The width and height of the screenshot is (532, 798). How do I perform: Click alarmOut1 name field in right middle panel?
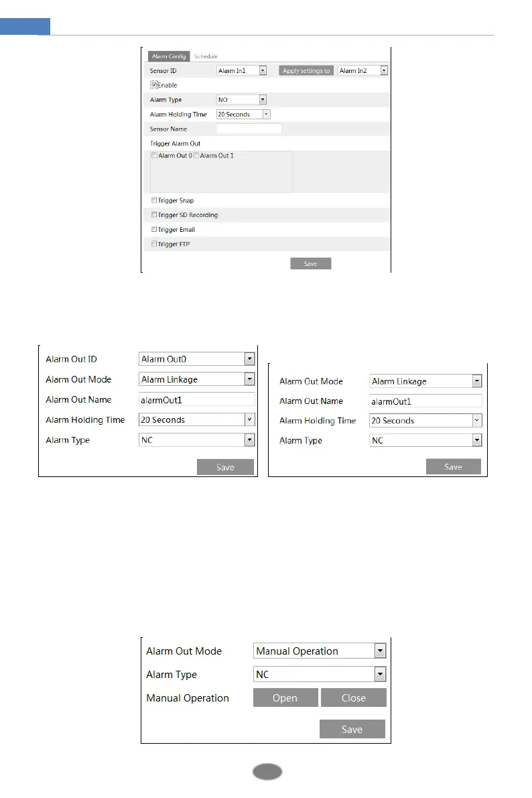[x=425, y=401]
